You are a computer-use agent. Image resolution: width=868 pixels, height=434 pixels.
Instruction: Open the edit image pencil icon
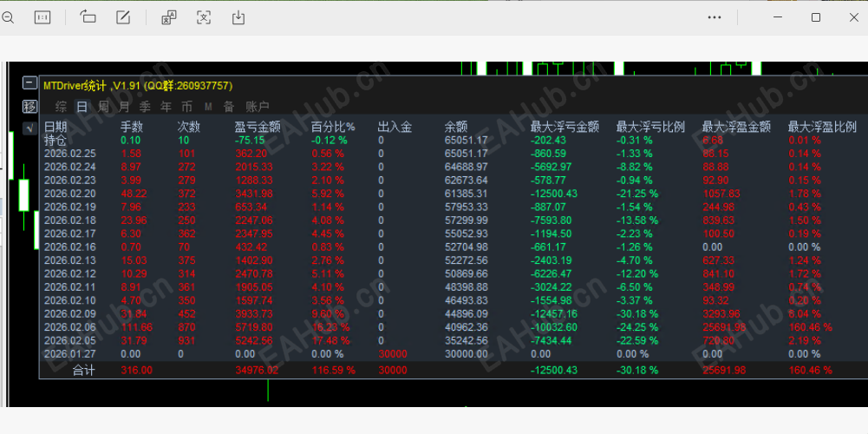(123, 17)
